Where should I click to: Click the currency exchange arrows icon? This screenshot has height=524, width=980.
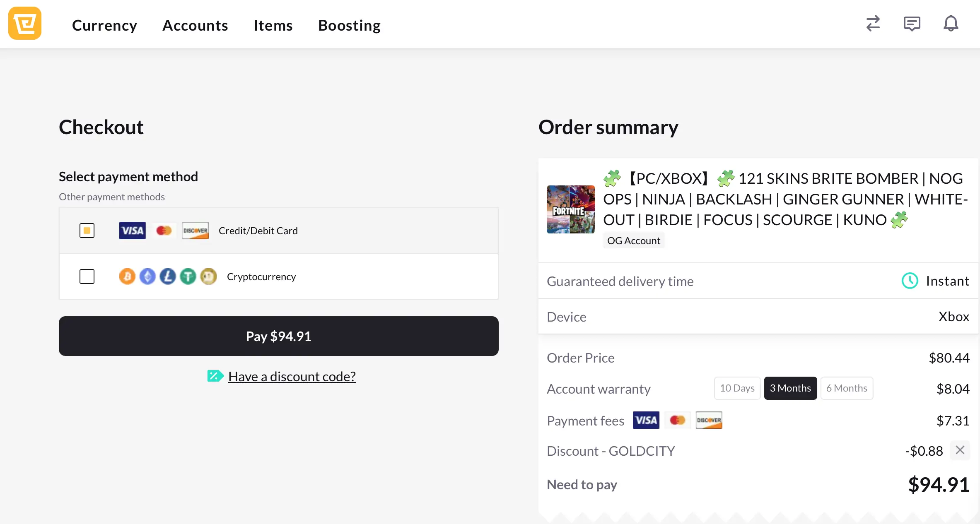click(873, 24)
